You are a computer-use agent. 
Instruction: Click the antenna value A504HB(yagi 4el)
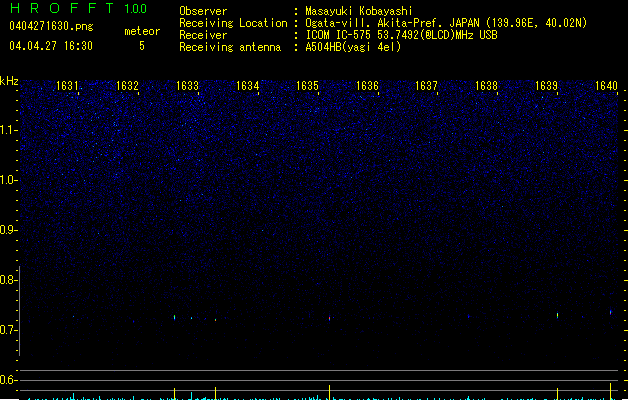353,47
